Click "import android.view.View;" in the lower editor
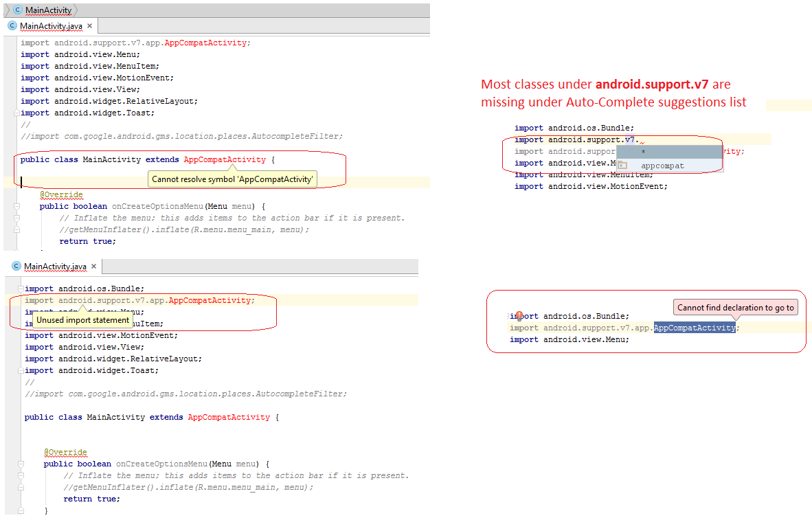Image resolution: width=812 pixels, height=520 pixels. 84,347
